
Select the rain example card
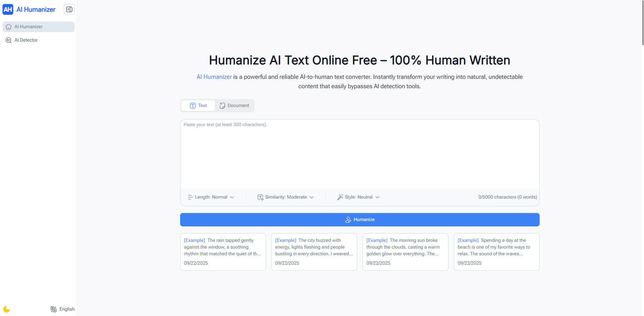223,252
